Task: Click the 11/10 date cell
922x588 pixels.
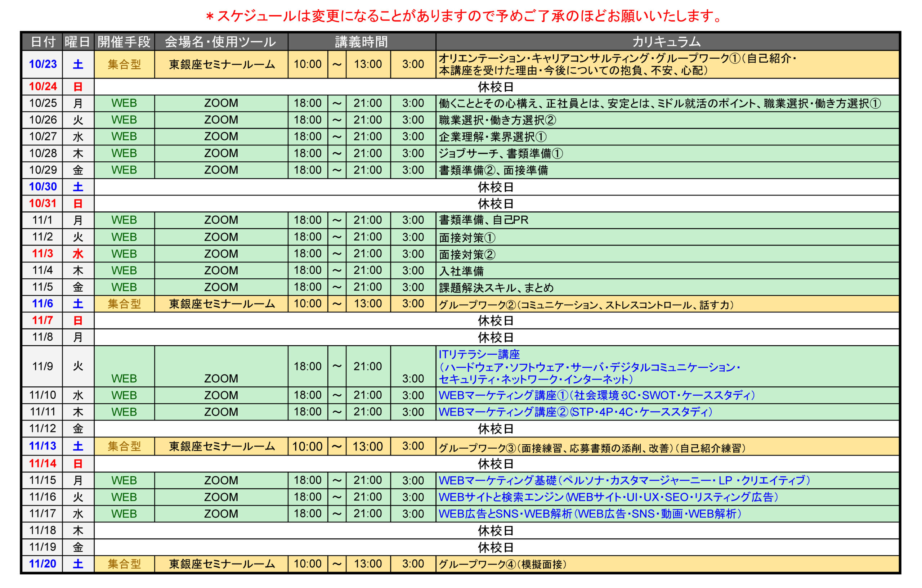Action: click(42, 395)
